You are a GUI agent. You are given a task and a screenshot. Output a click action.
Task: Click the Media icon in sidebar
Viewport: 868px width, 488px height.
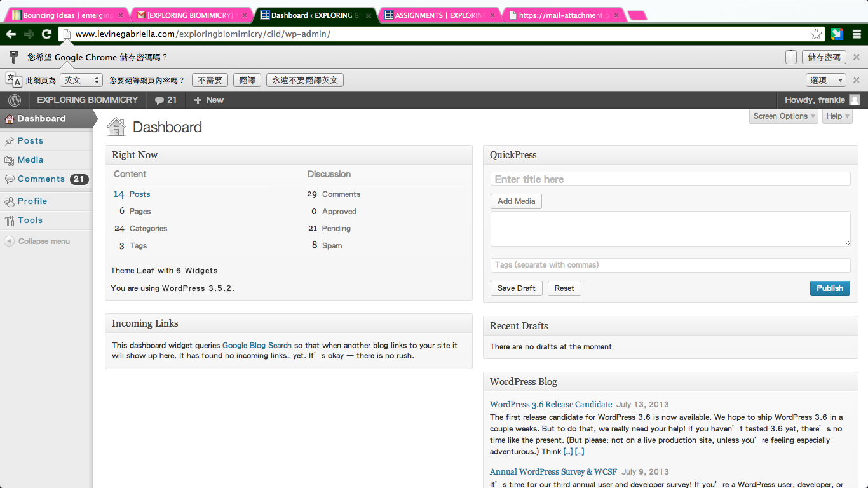tap(9, 160)
